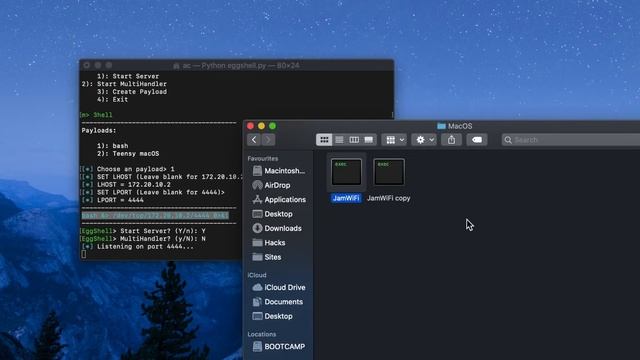The width and height of the screenshot is (640, 360).
Task: Open Documents under iCloud
Action: point(278,302)
